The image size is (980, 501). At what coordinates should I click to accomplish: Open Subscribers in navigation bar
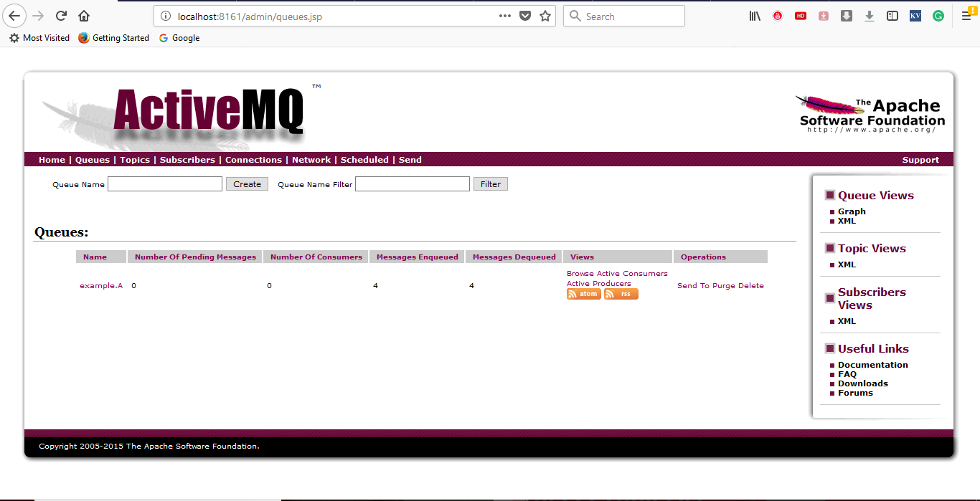(187, 160)
